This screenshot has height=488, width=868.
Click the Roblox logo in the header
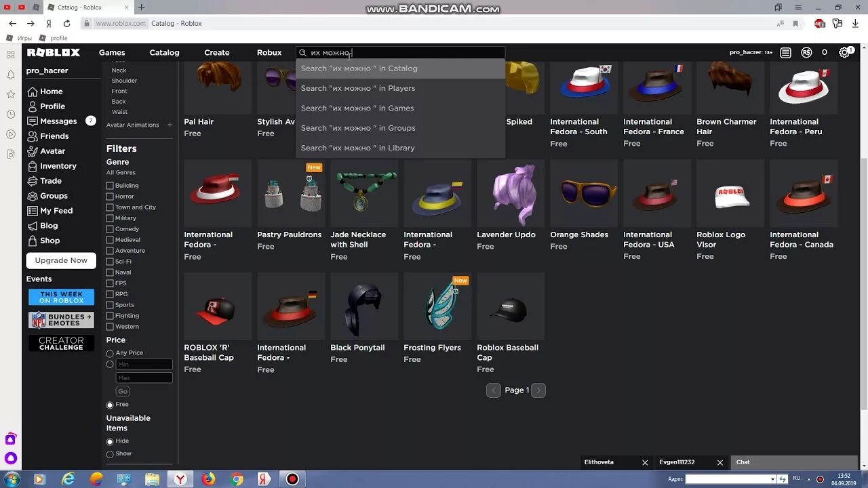[54, 52]
